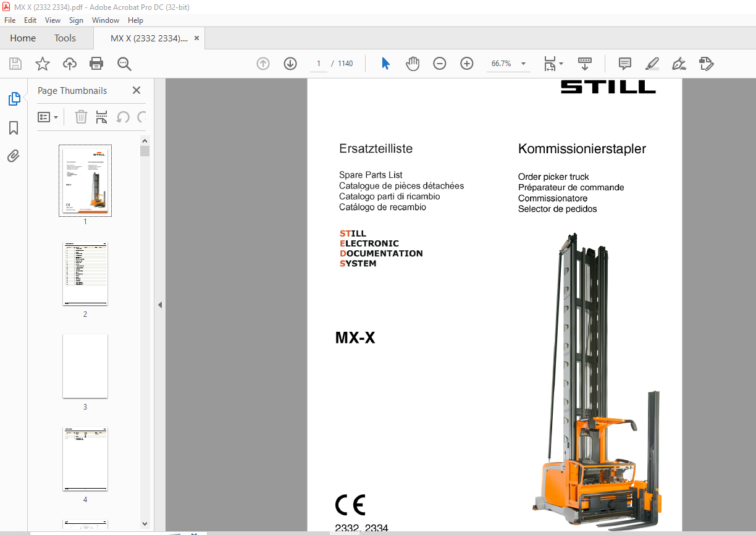Click 'Catálogo de recambio' text

382,208
